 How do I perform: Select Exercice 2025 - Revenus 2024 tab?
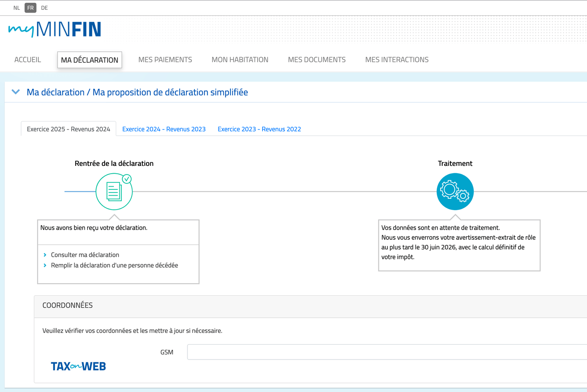click(68, 129)
